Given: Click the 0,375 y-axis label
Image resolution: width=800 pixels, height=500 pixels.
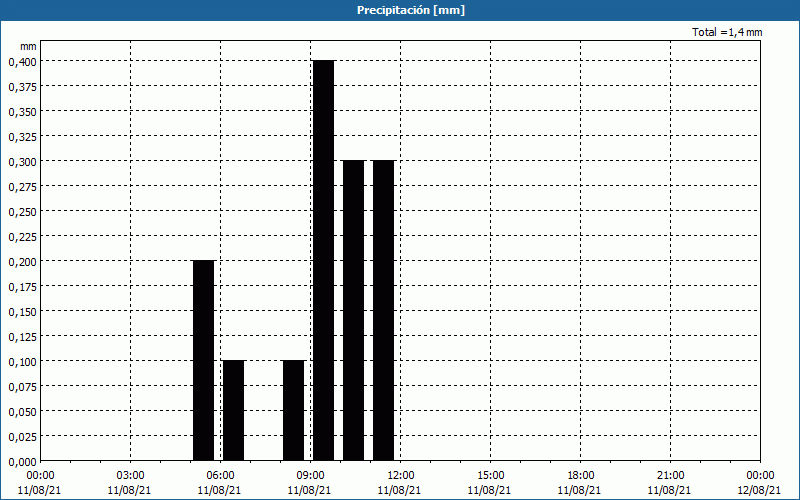Looking at the screenshot, I should point(22,87).
